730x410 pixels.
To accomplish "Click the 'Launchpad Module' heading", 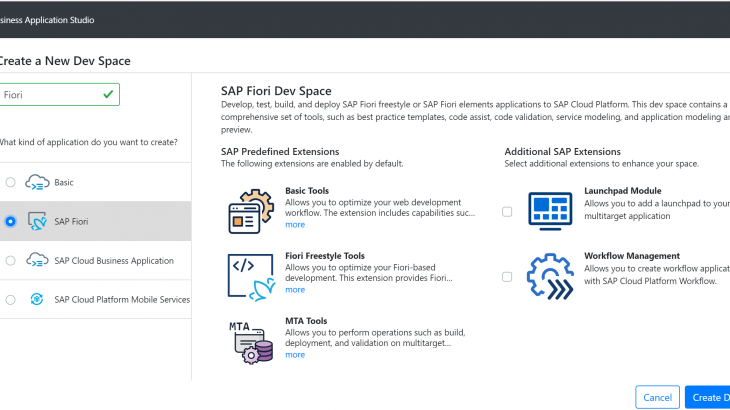I will 623,191.
